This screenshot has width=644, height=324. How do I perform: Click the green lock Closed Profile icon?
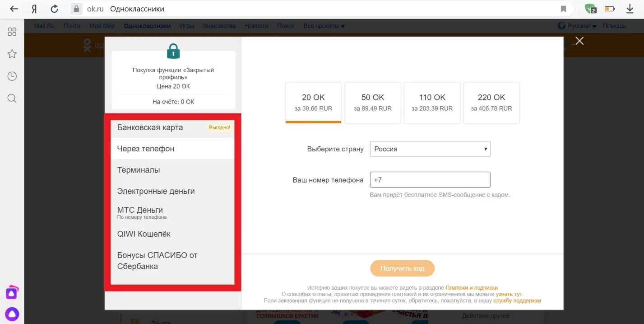pos(173,51)
